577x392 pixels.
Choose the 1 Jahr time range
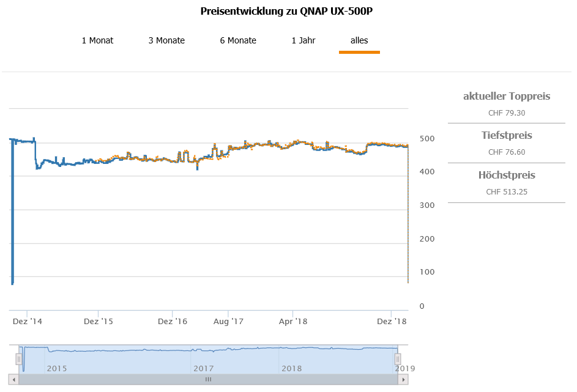point(303,40)
